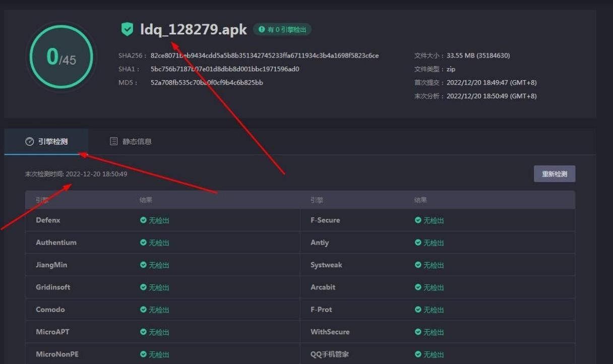Click the 0/45 detection score circle

click(60, 57)
